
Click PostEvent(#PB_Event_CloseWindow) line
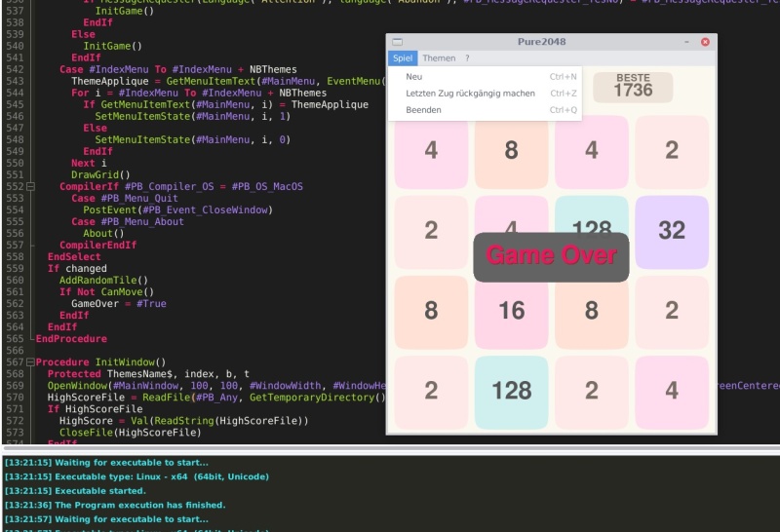pos(177,209)
